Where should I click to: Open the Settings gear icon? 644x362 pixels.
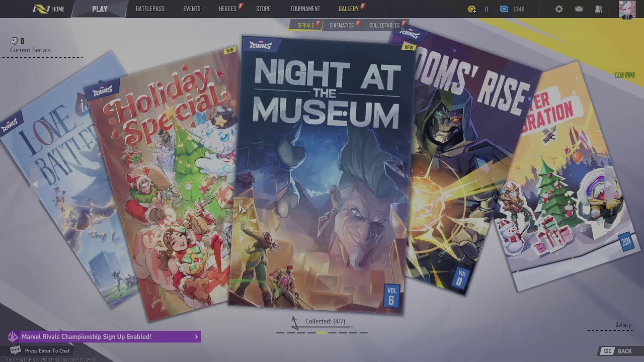click(559, 9)
